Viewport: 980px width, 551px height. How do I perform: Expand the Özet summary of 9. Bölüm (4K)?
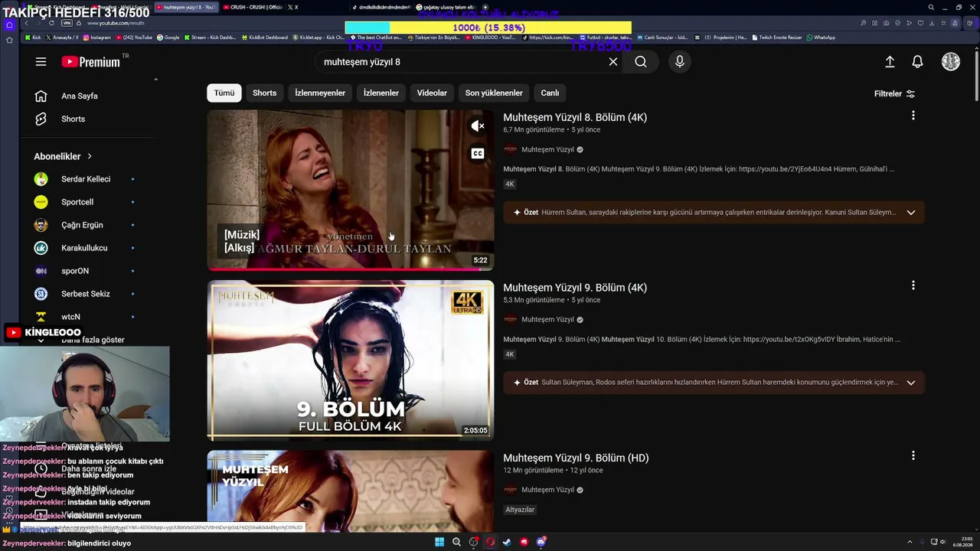pyautogui.click(x=910, y=383)
